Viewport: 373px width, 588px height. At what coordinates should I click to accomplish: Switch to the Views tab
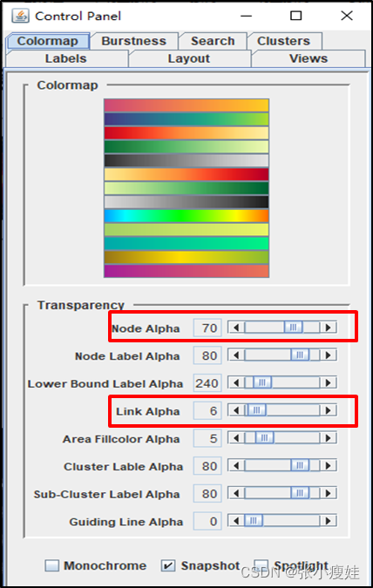(x=309, y=59)
